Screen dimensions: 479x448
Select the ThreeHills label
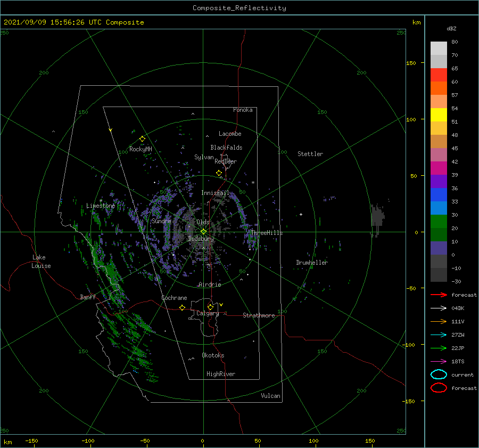tap(267, 233)
